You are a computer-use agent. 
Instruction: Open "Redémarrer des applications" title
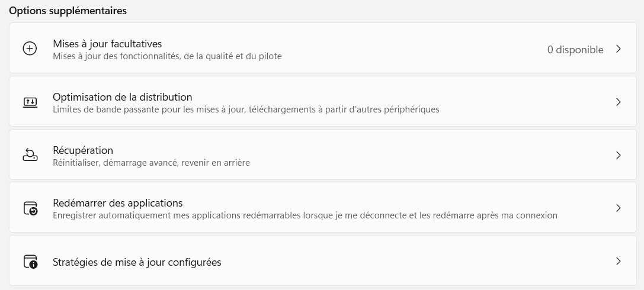pos(117,203)
